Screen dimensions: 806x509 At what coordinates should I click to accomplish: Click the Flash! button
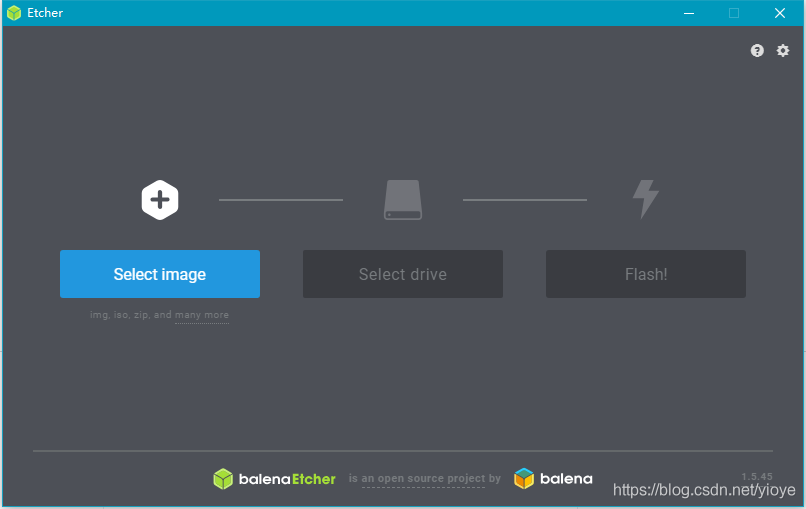[x=646, y=274]
